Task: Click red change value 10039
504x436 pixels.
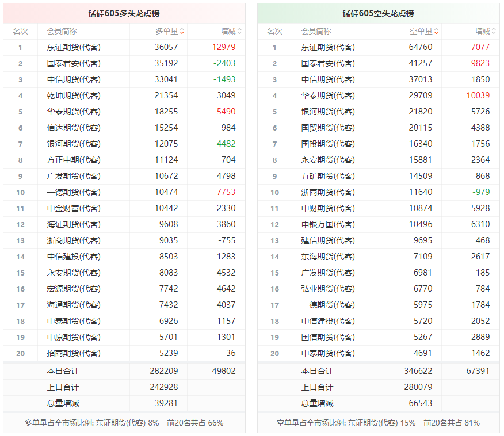Action: tap(478, 95)
